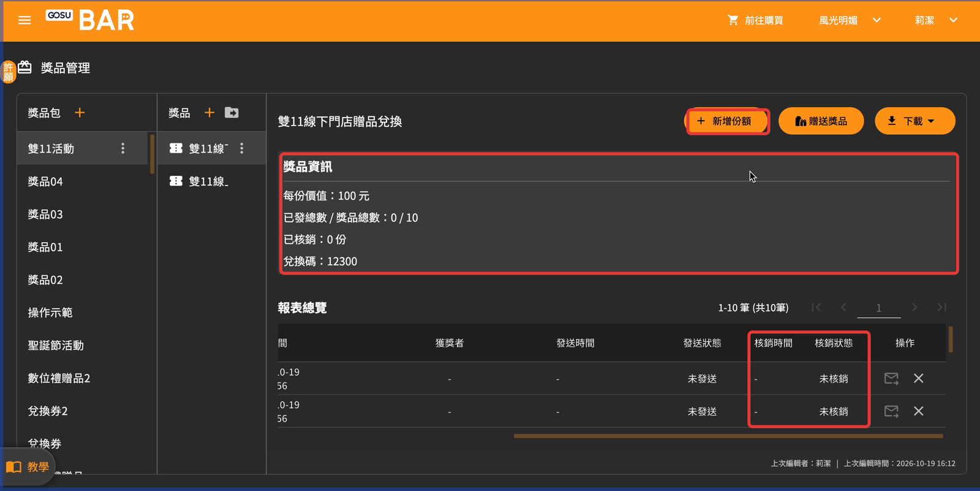Screen dimensions: 980x491
Task: Go to the previous report page
Action: pos(844,307)
